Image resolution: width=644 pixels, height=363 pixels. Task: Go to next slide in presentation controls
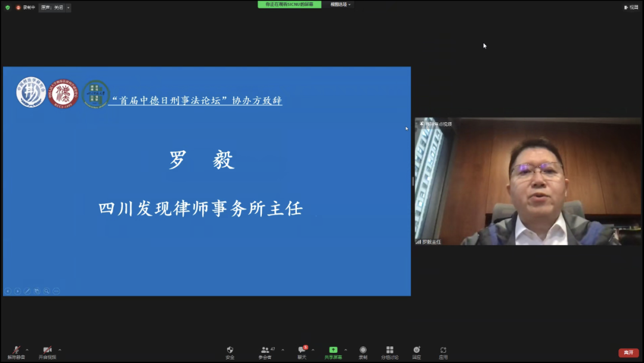point(17,291)
